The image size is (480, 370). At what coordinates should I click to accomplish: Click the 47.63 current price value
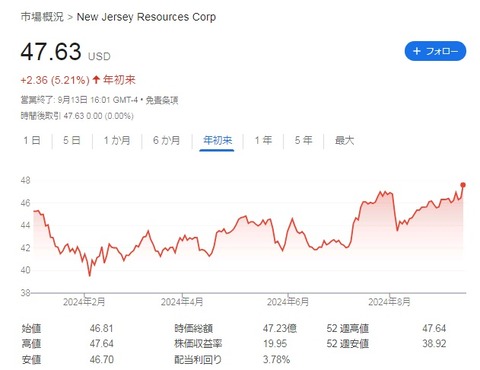point(51,52)
